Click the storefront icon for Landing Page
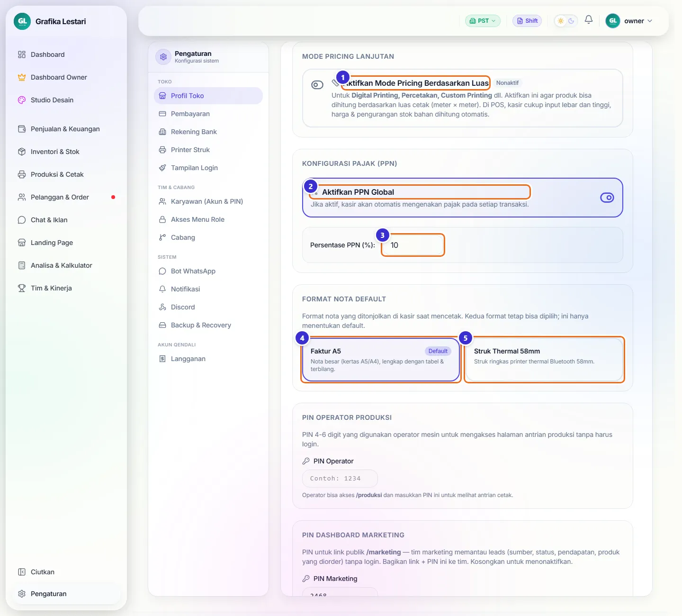Viewport: 682px width, 616px height. click(x=22, y=243)
